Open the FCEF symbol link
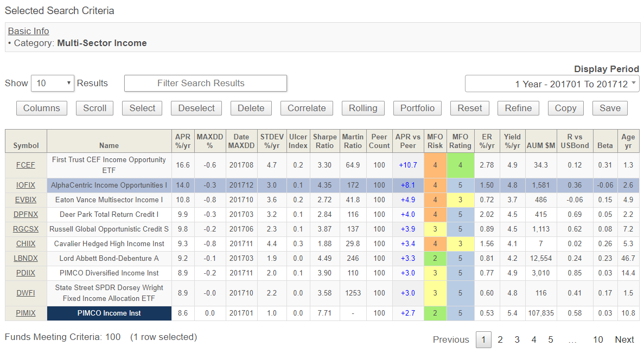 (x=26, y=165)
